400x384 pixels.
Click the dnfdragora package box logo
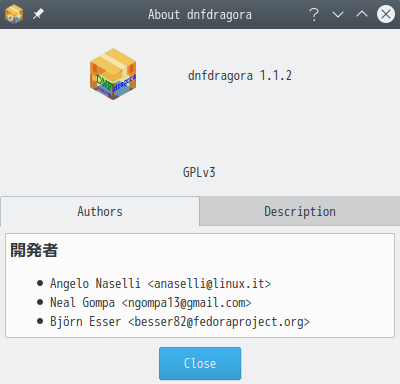point(113,74)
